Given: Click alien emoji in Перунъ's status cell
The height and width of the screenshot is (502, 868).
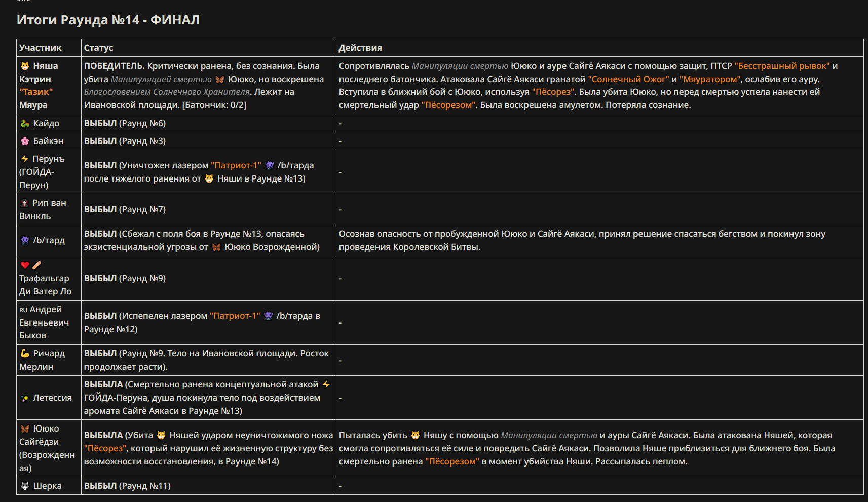Looking at the screenshot, I should coord(269,165).
